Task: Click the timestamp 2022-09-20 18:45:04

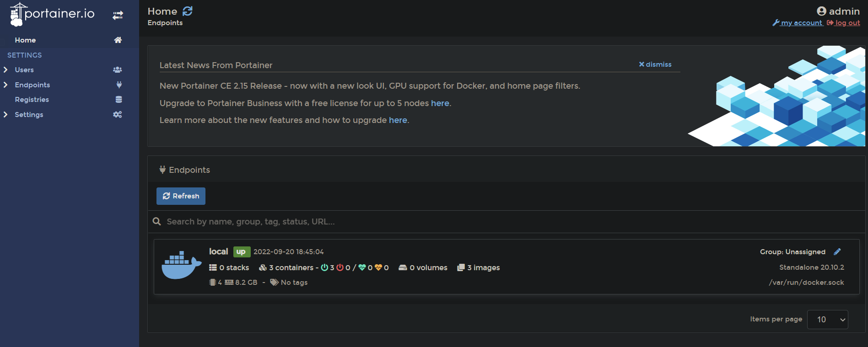Action: coord(289,252)
